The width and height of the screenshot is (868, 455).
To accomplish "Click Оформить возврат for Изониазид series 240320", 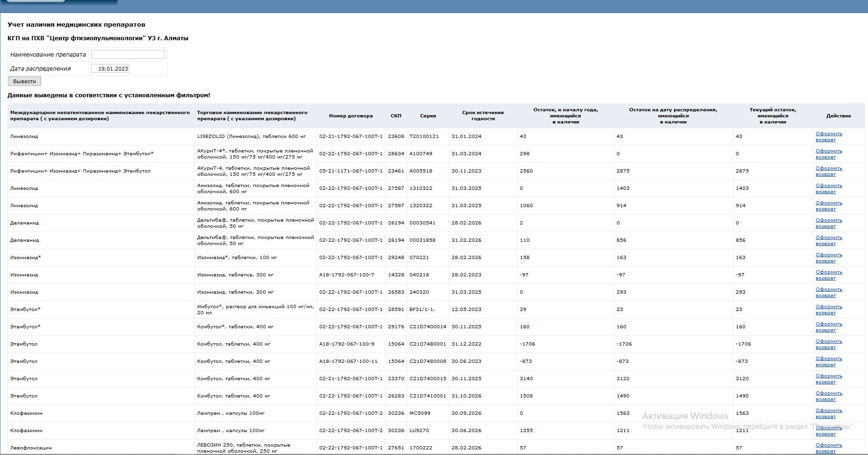I will click(829, 292).
